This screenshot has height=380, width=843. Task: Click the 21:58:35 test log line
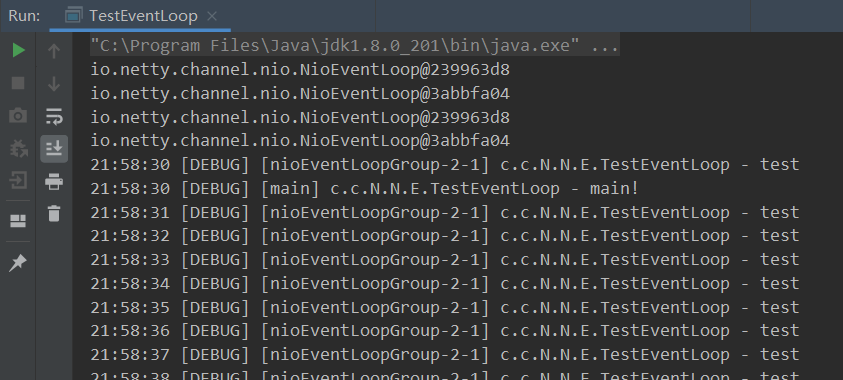point(445,307)
